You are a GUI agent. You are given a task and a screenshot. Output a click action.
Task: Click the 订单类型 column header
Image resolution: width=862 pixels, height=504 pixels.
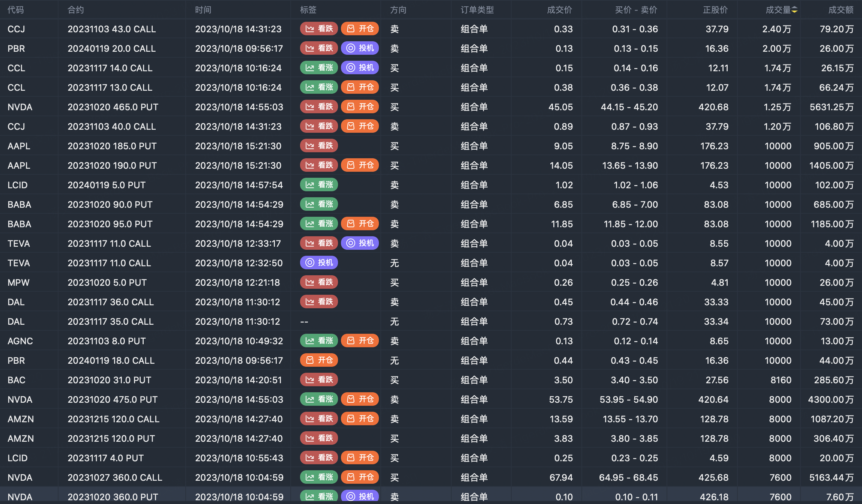[477, 10]
